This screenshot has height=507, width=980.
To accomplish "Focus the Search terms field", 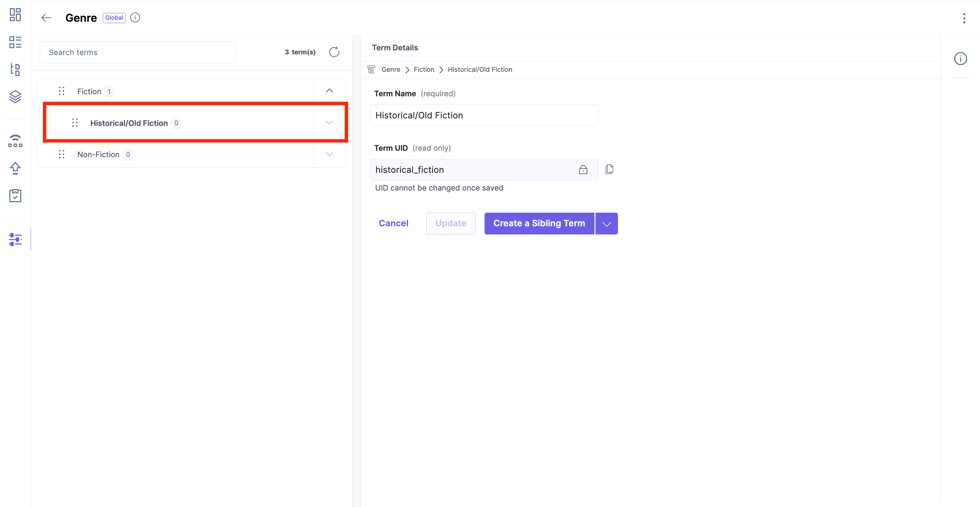I will [138, 52].
